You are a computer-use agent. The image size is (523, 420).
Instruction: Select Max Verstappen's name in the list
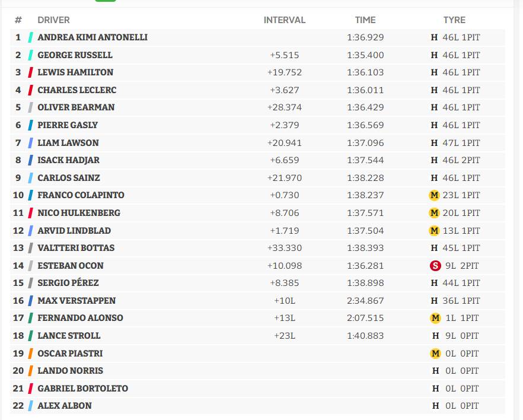(76, 301)
